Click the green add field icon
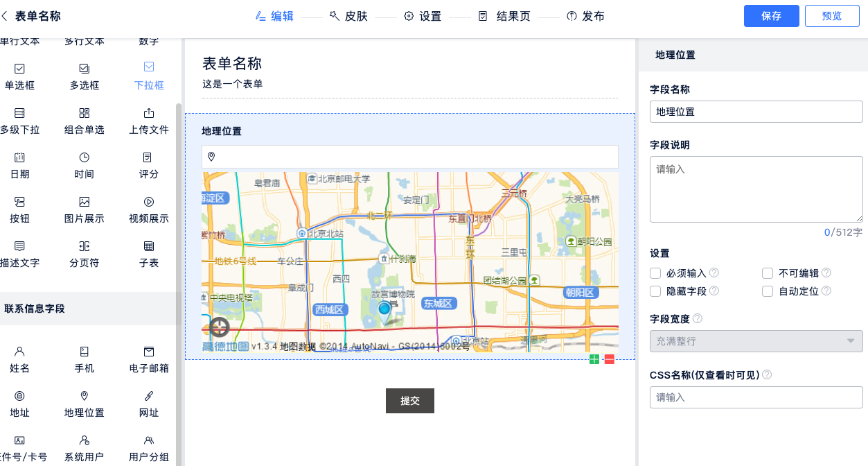868x466 pixels. [594, 359]
